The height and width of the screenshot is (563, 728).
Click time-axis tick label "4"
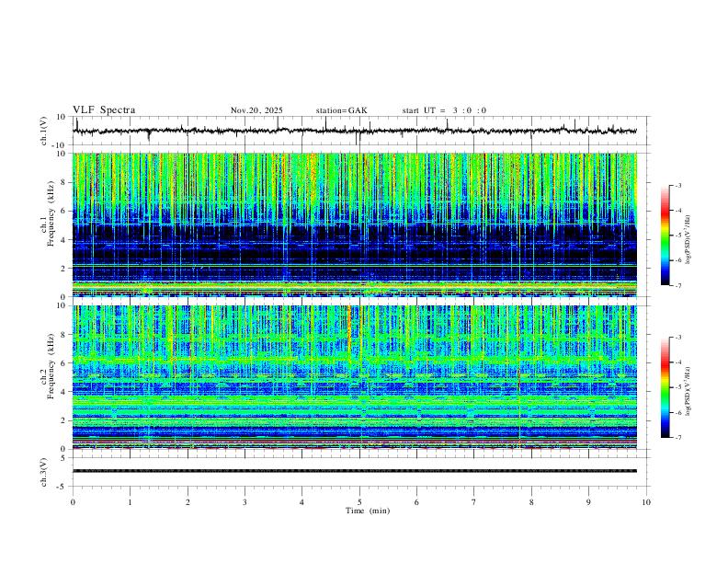pyautogui.click(x=301, y=502)
